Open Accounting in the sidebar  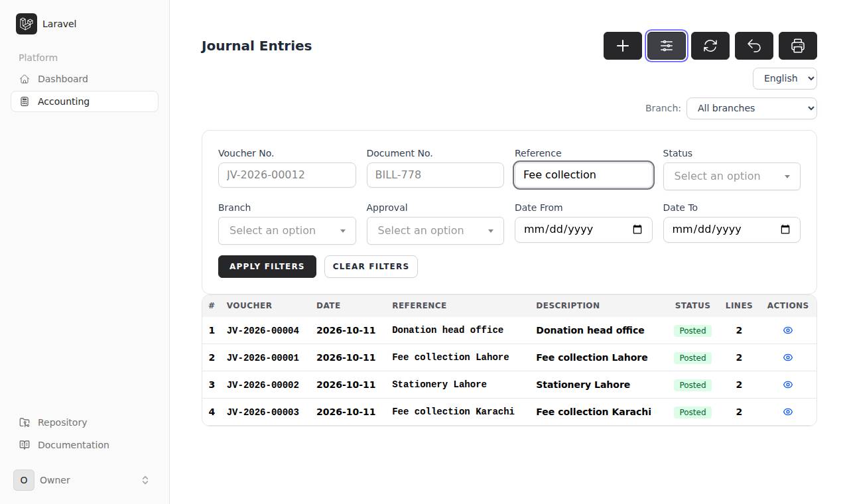pyautogui.click(x=84, y=101)
